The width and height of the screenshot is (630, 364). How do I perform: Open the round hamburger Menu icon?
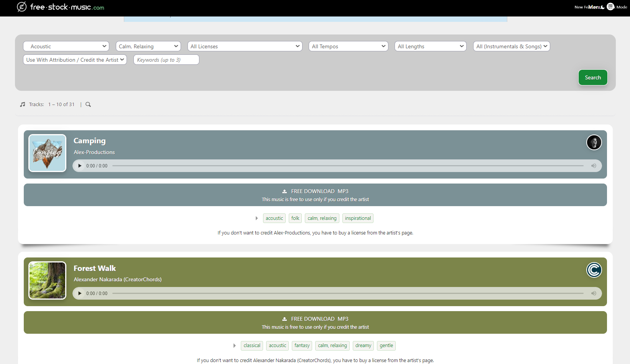(610, 7)
